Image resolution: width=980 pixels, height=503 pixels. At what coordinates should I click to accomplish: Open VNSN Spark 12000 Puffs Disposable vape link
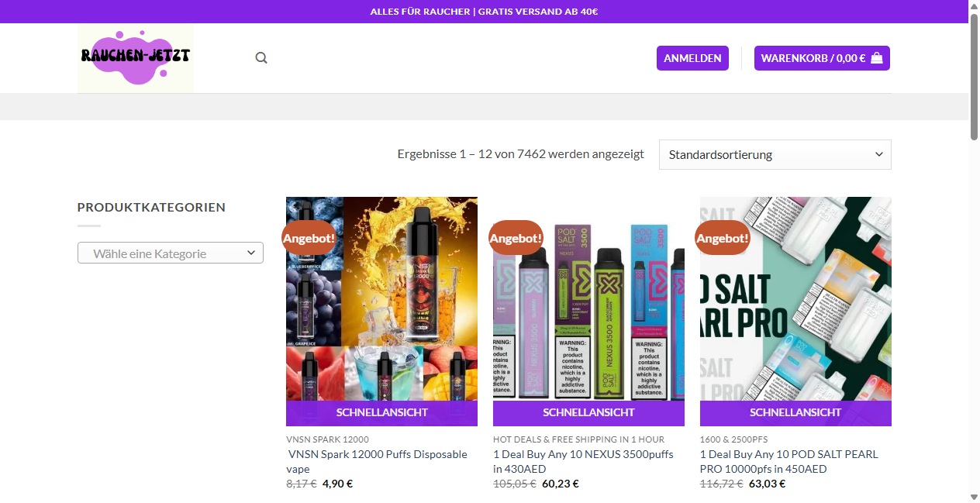click(378, 461)
